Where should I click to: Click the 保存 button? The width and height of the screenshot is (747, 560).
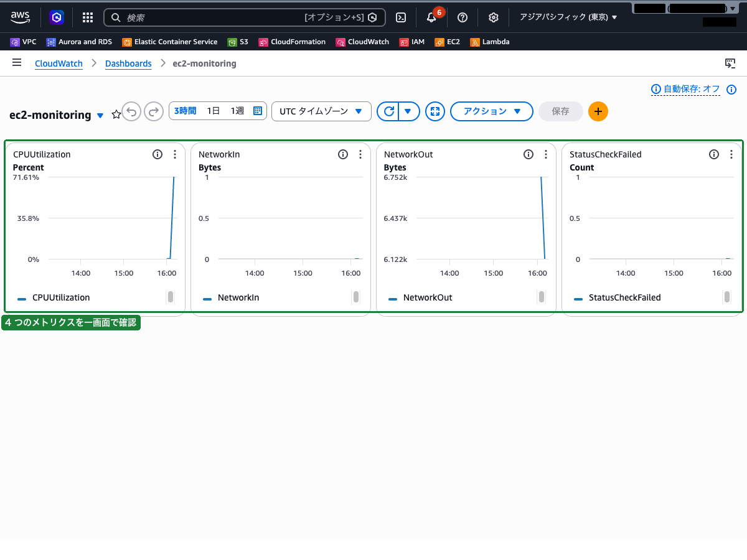[x=561, y=111]
